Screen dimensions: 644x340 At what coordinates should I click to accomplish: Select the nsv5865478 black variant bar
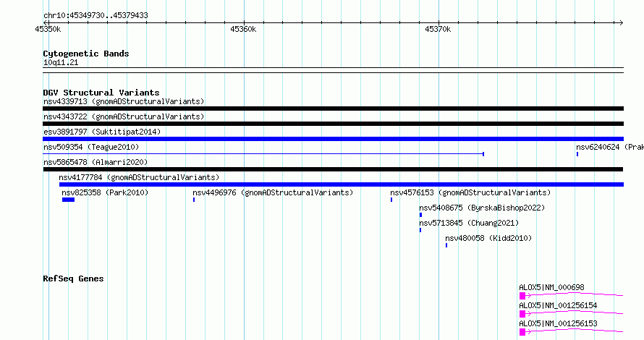pos(333,169)
